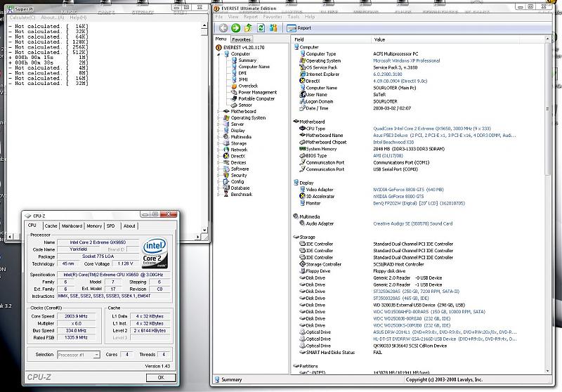The image size is (562, 392).
Task: Expand the Motherboard node arrow
Action: point(218,112)
